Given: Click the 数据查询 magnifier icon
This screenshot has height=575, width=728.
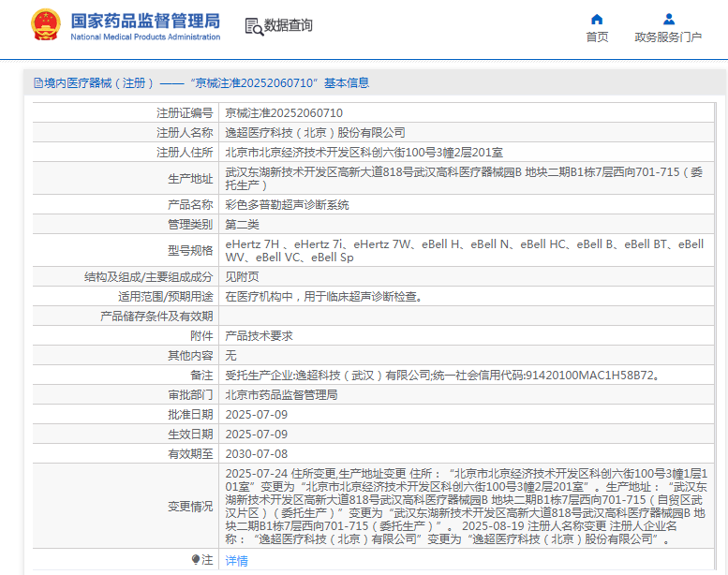Looking at the screenshot, I should [x=253, y=26].
